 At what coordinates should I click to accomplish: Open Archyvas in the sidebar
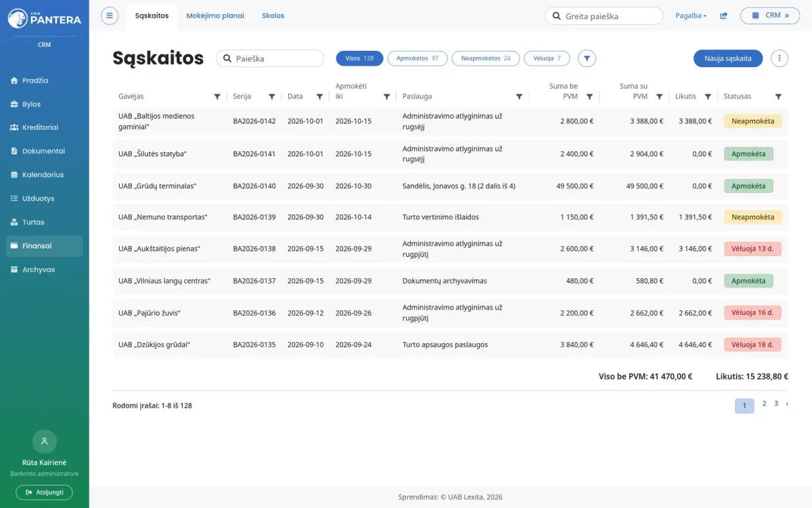[x=45, y=270]
